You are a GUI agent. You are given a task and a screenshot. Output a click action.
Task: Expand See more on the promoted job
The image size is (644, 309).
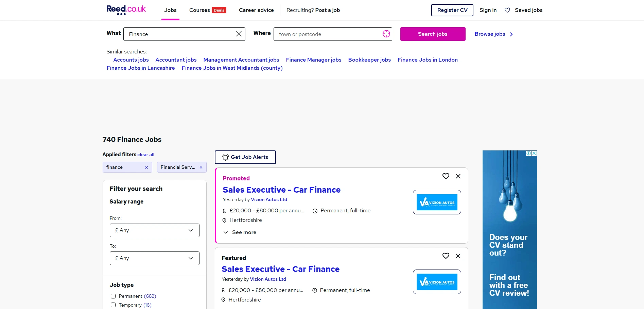coord(240,232)
